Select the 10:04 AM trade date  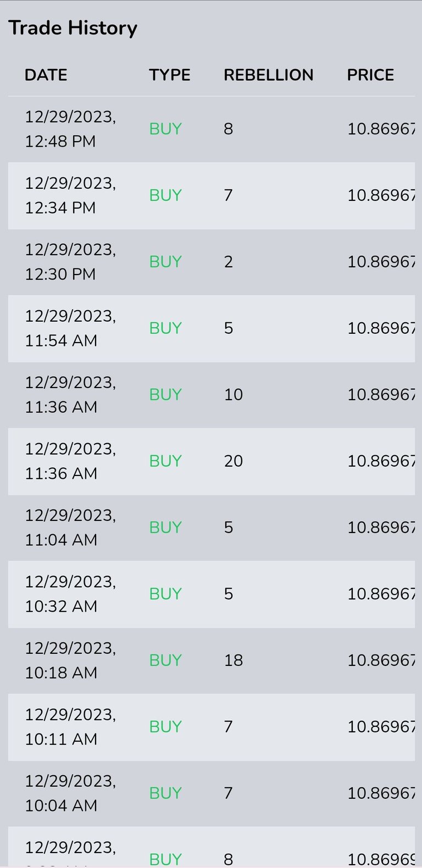(x=70, y=793)
